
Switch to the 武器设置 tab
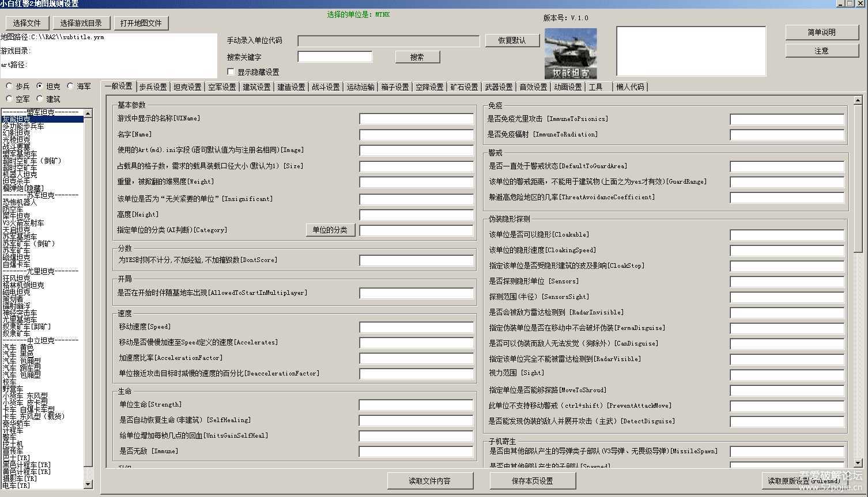[499, 87]
